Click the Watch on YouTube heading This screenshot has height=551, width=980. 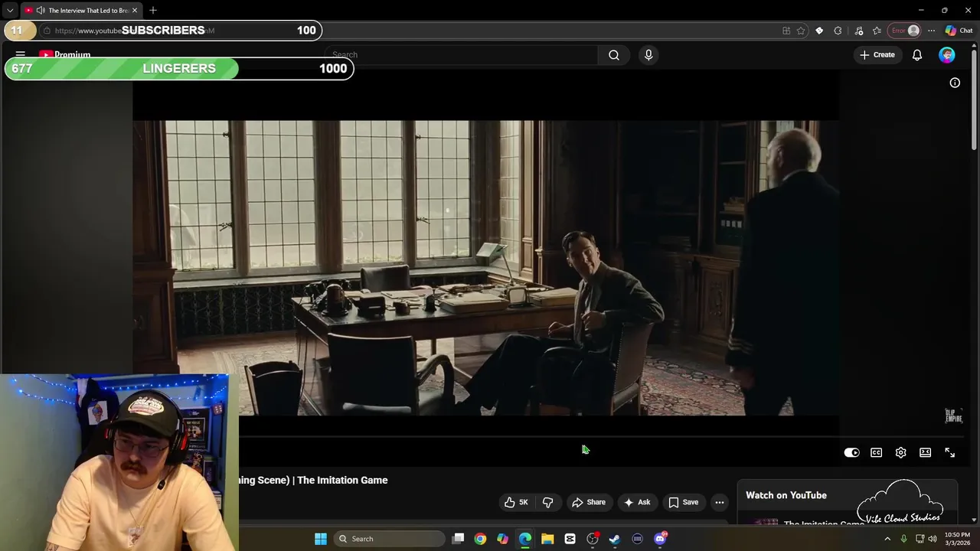tap(786, 495)
